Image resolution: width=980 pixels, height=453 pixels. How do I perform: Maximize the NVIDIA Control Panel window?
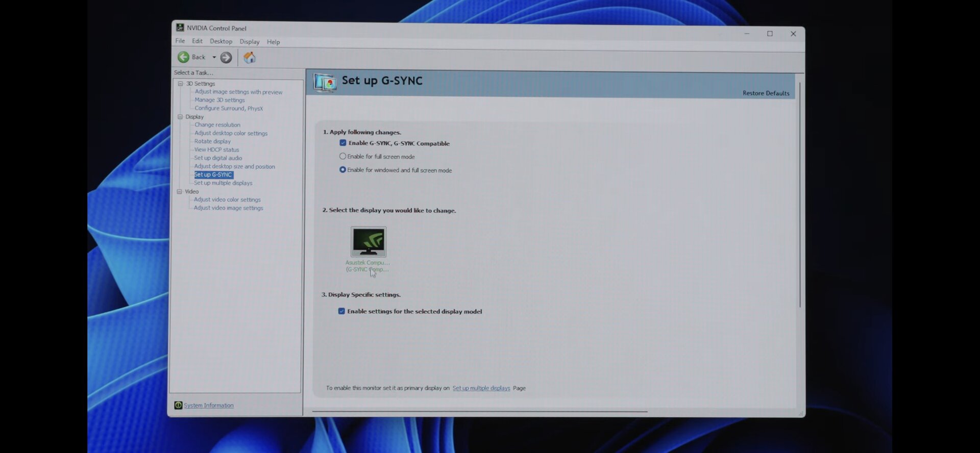(x=770, y=34)
